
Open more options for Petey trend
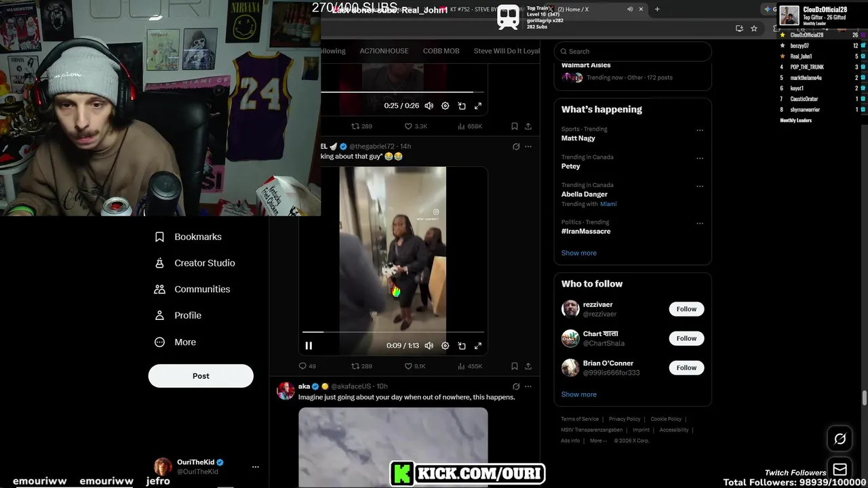pyautogui.click(x=700, y=159)
